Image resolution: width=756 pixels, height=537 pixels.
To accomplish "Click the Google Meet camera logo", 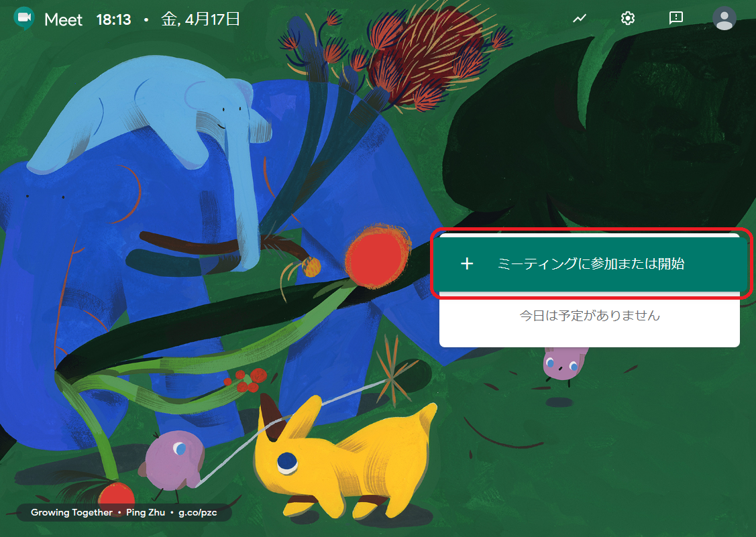I will [23, 19].
